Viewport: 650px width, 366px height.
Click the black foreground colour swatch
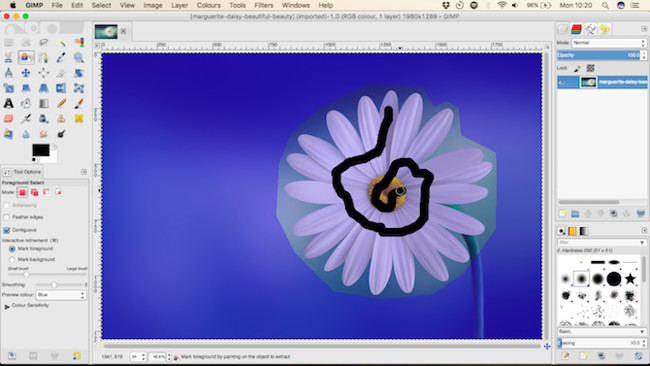pyautogui.click(x=41, y=150)
